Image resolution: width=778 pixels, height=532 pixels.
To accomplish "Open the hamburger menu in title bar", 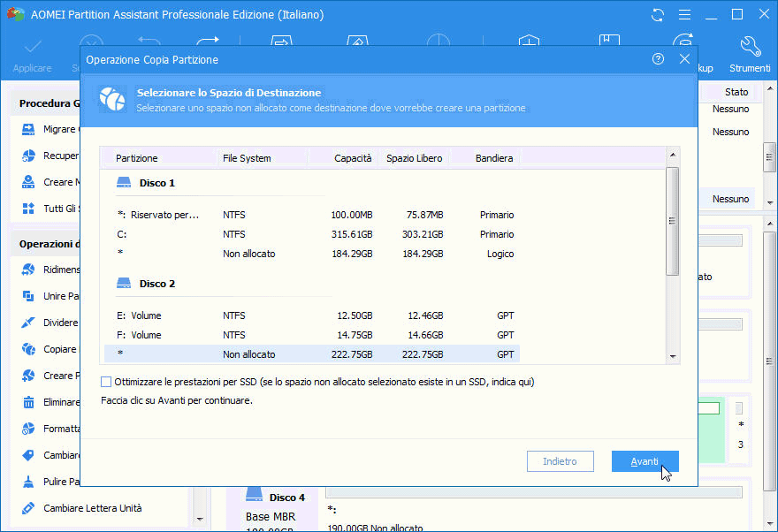I will point(683,15).
